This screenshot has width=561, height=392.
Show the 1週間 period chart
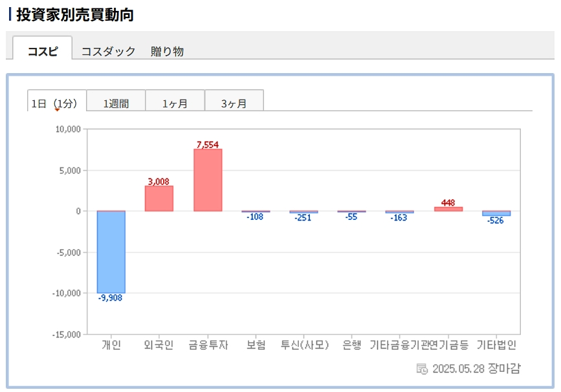click(x=116, y=103)
